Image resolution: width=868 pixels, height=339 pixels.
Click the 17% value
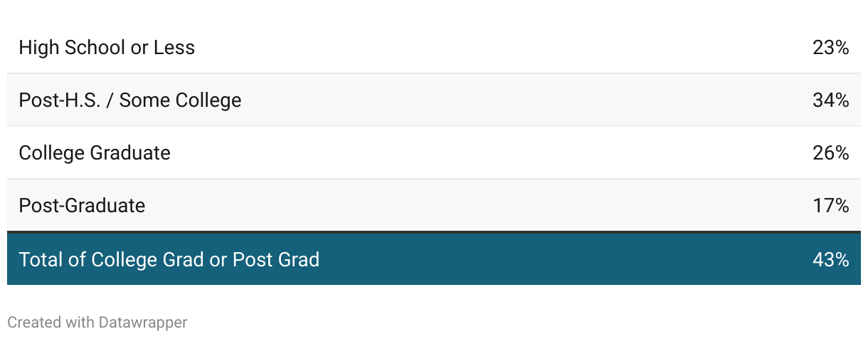(830, 206)
